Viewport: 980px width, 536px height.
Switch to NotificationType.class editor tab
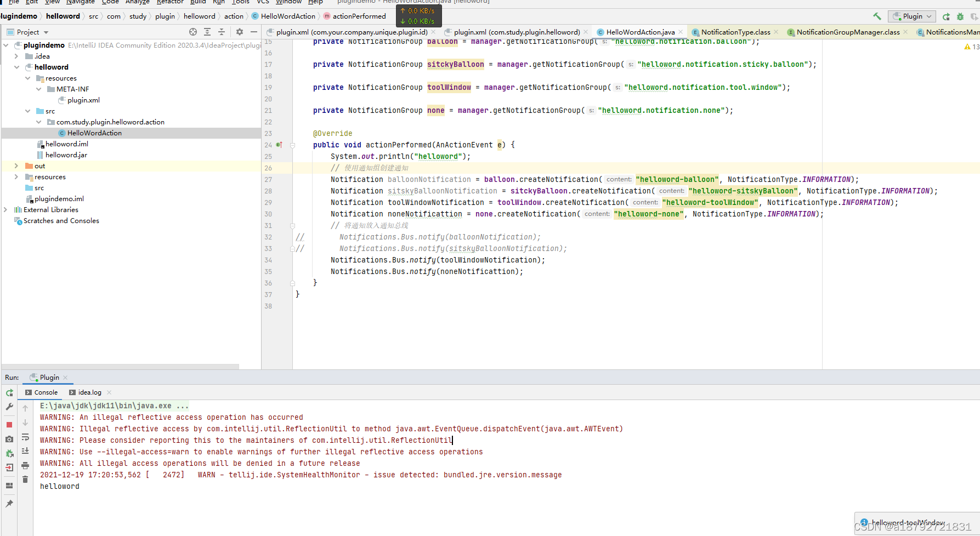pos(735,32)
